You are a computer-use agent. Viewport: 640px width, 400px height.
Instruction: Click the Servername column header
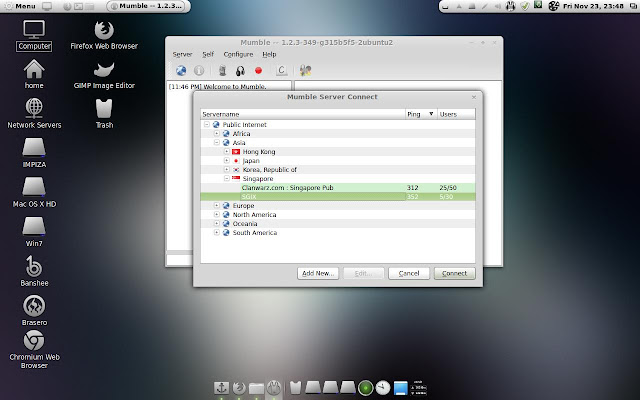pos(303,114)
